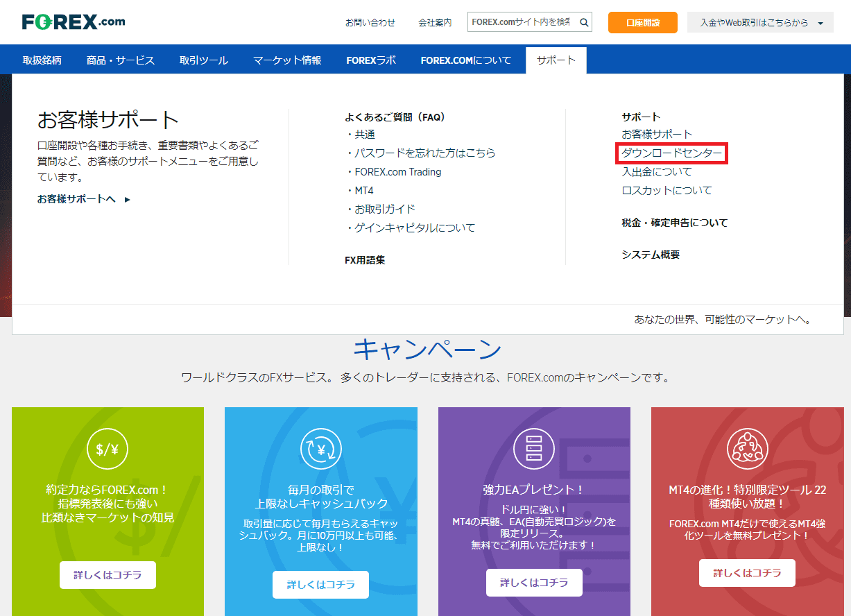This screenshot has height=616, width=851.
Task: Click 詳しくはコチラ on green card
Action: point(108,575)
